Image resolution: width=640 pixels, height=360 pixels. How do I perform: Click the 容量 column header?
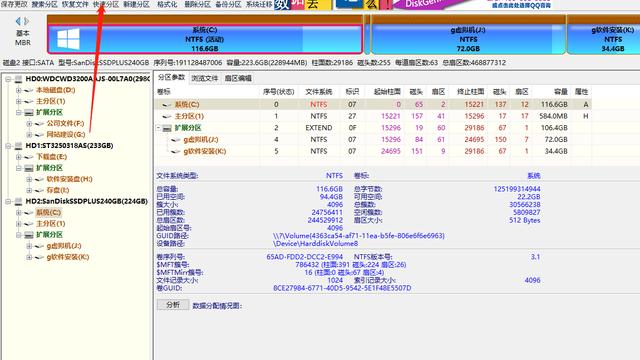coord(551,92)
